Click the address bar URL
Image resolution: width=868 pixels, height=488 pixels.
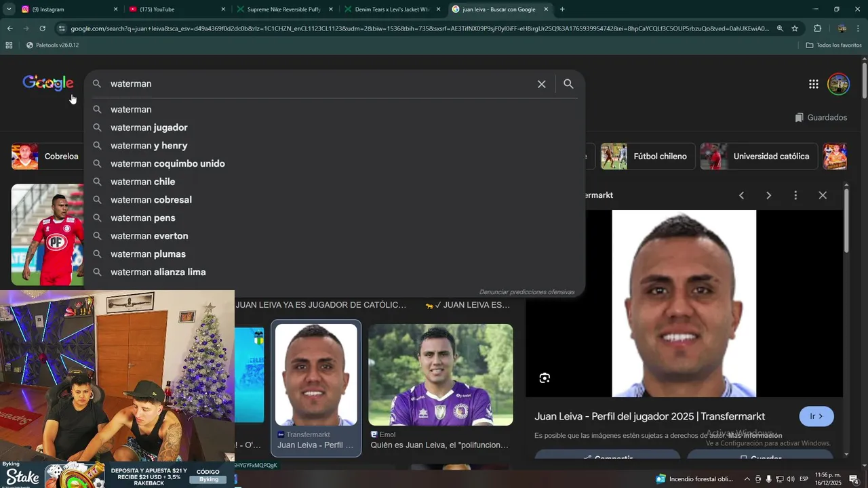419,28
